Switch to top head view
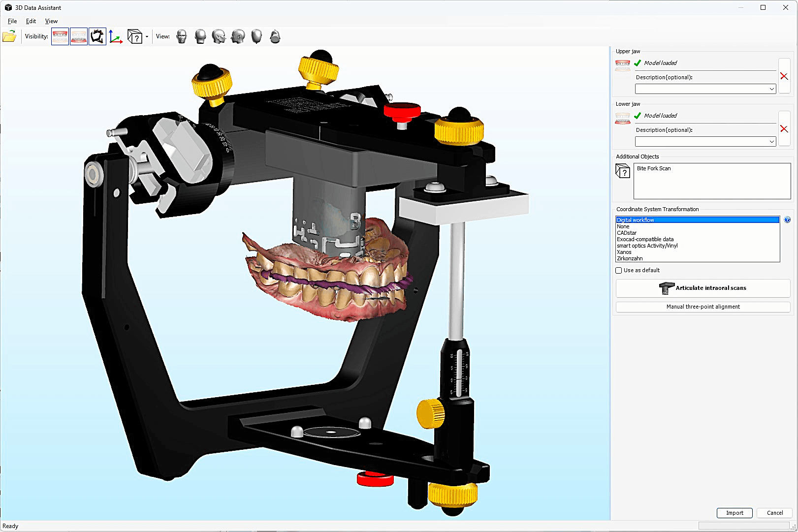The height and width of the screenshot is (532, 798). click(x=256, y=36)
